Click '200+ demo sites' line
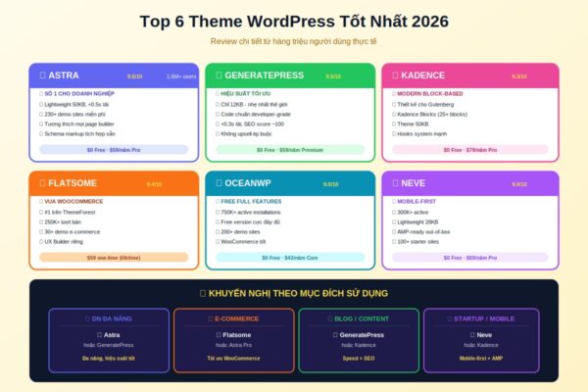588x392 pixels. [x=238, y=231]
